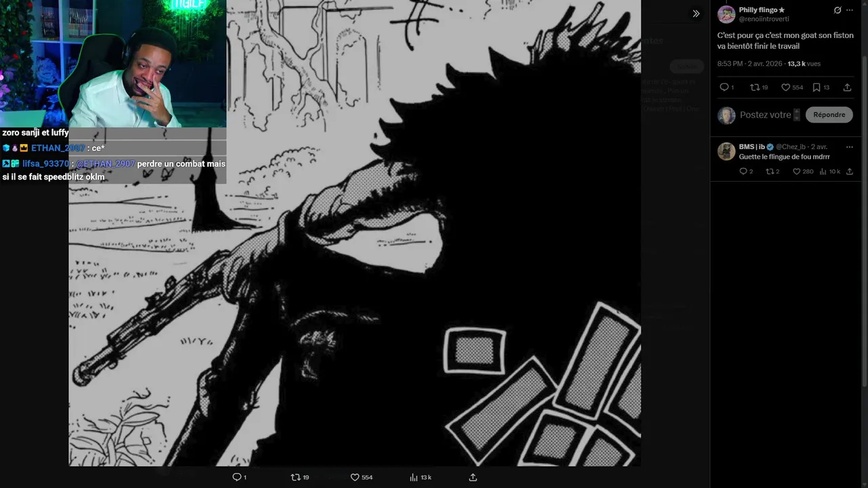The height and width of the screenshot is (488, 868).
Task: Bookmark the tweet showing 13 bookmarks
Action: click(x=816, y=87)
